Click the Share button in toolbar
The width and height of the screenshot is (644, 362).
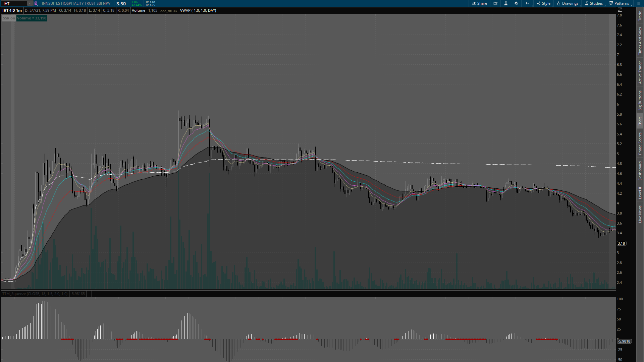479,3
